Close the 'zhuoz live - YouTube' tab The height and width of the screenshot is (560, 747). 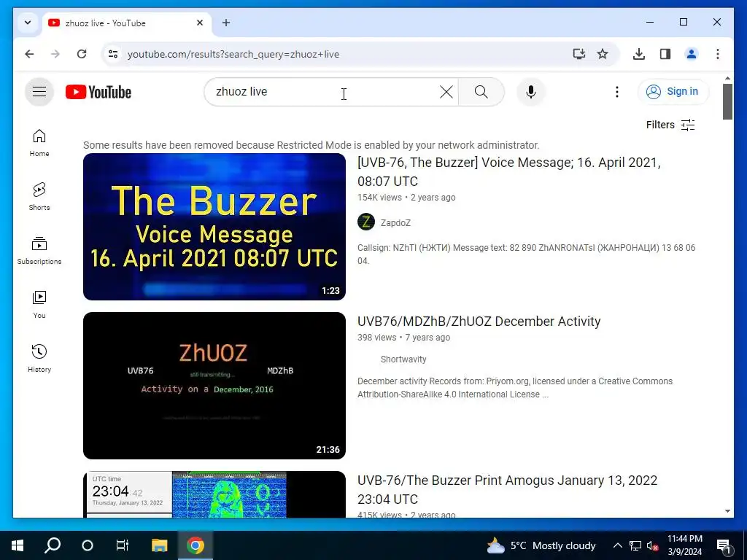[200, 23]
